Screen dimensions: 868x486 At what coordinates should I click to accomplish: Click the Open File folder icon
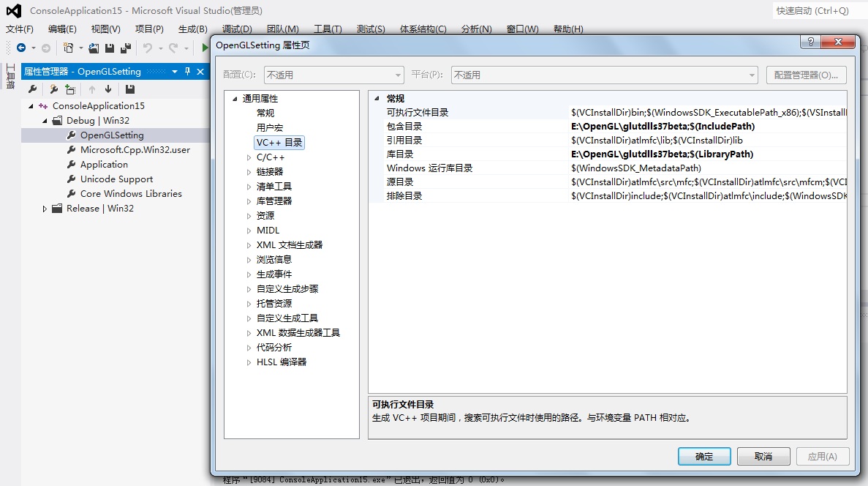click(94, 48)
